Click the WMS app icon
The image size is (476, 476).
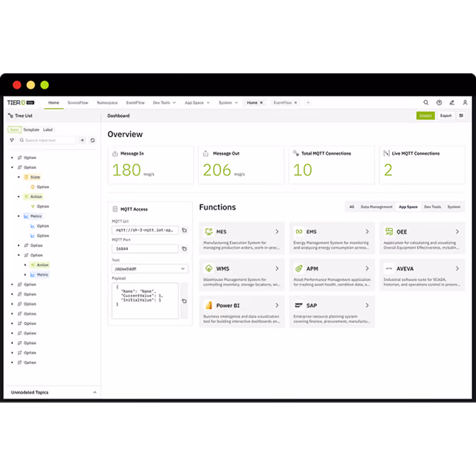(209, 269)
